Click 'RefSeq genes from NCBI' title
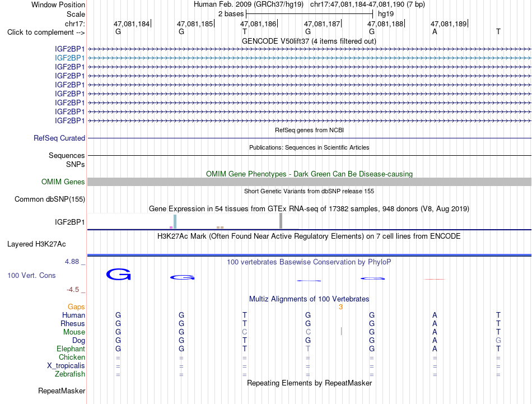This screenshot has width=532, height=404. coord(309,130)
